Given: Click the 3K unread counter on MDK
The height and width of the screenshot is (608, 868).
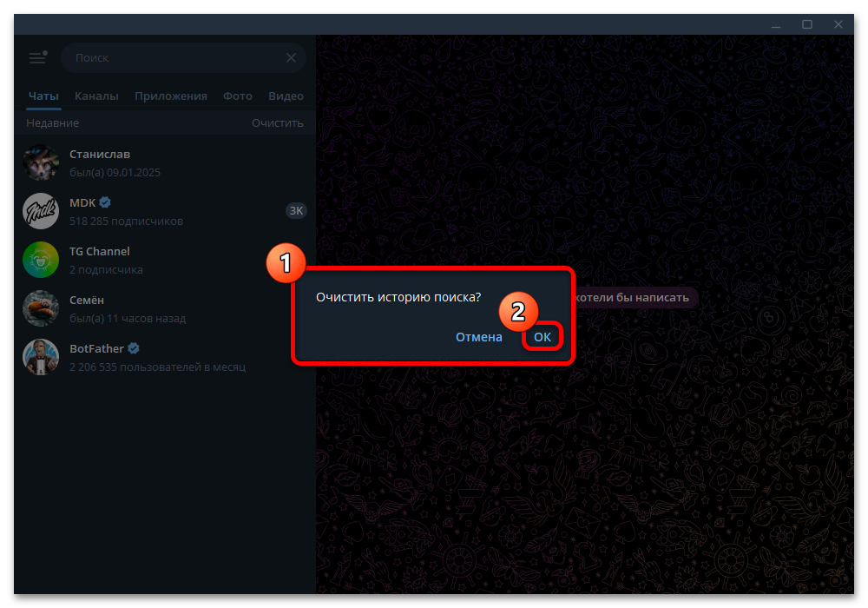Looking at the screenshot, I should pyautogui.click(x=296, y=210).
